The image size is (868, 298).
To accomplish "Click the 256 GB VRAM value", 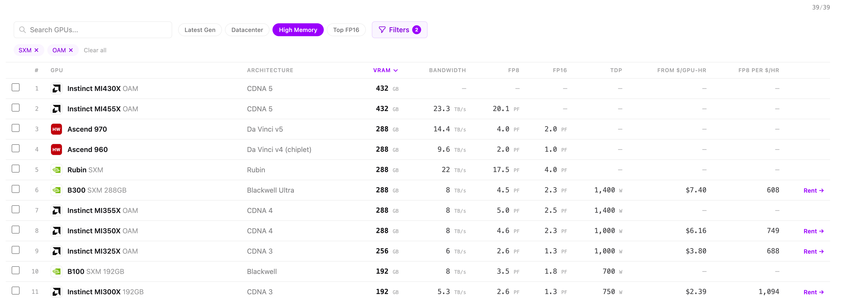I will pyautogui.click(x=387, y=251).
